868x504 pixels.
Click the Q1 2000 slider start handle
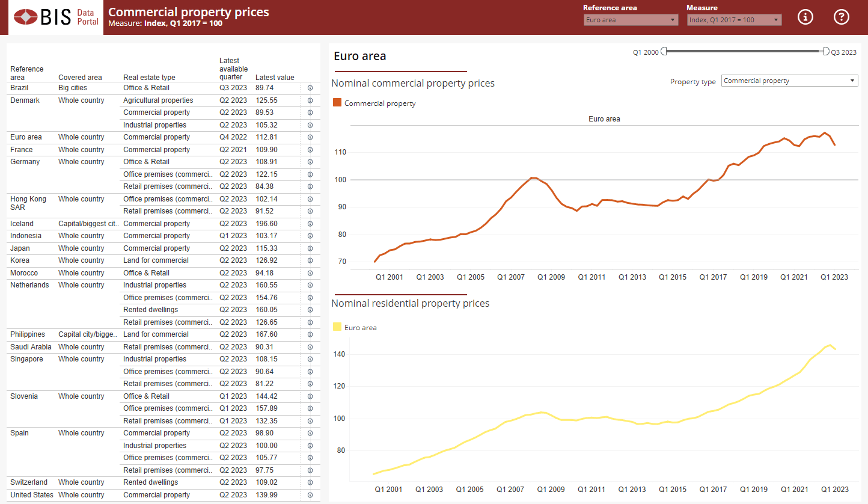click(x=664, y=52)
